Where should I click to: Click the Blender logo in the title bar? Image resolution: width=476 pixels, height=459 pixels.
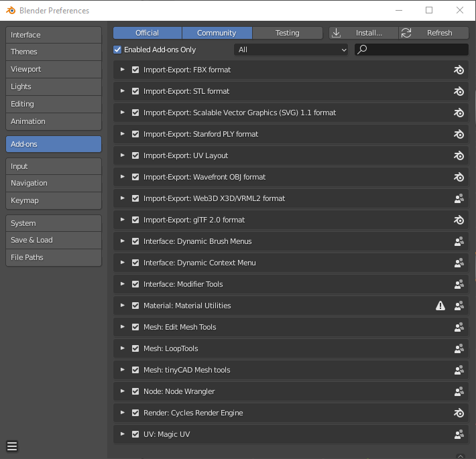11,11
